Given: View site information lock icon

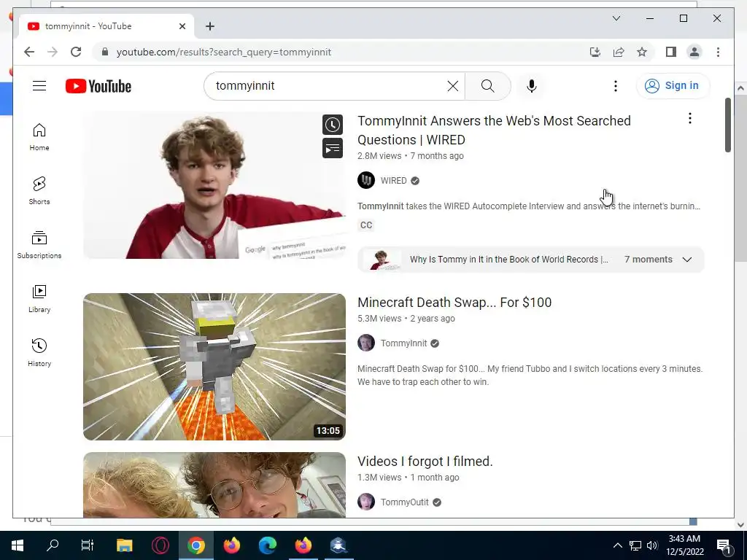Looking at the screenshot, I should pyautogui.click(x=105, y=52).
